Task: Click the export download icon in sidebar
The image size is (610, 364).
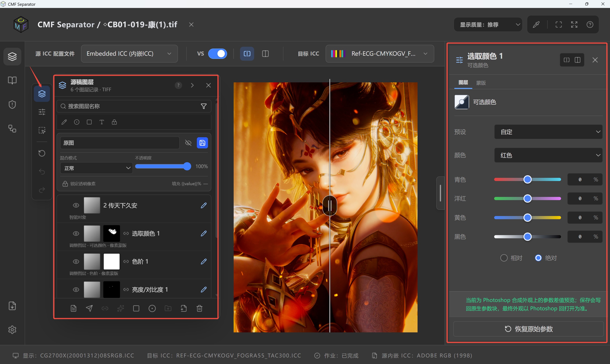Action: point(12,306)
